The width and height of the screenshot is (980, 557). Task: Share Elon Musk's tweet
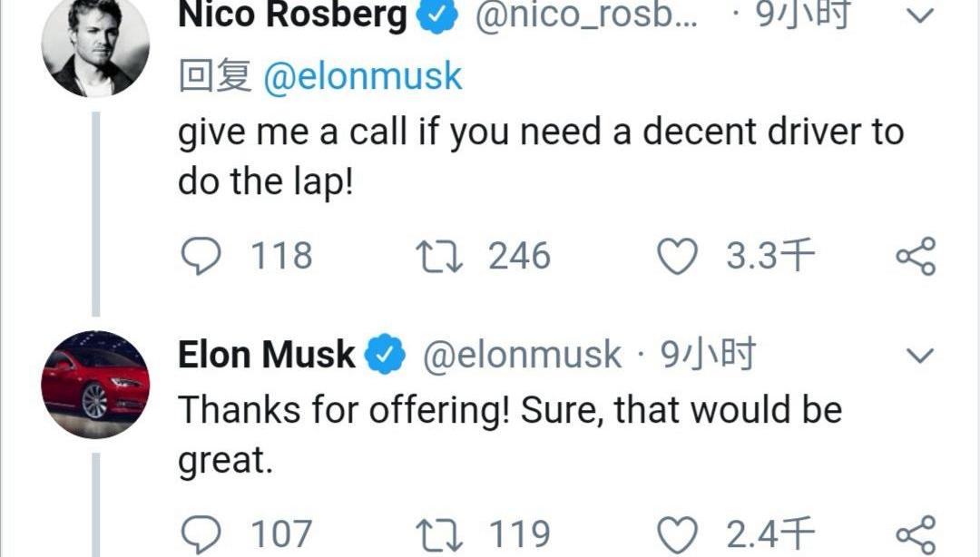pos(915,533)
